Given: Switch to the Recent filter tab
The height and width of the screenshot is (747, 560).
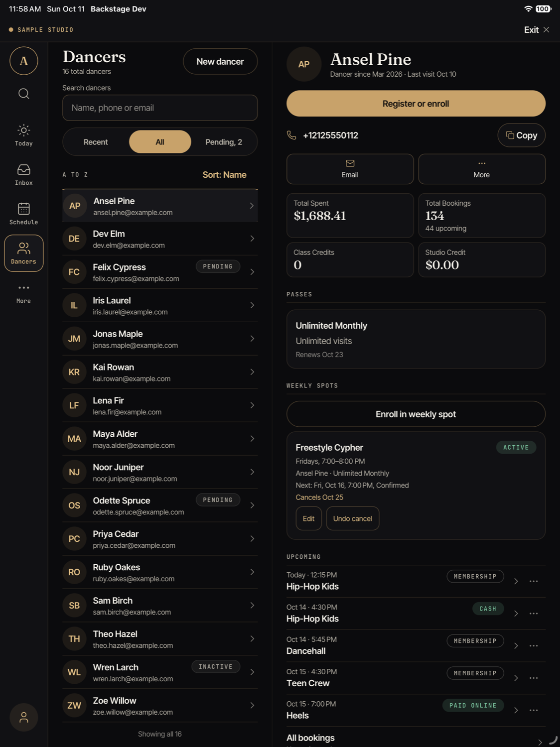Looking at the screenshot, I should (x=96, y=142).
